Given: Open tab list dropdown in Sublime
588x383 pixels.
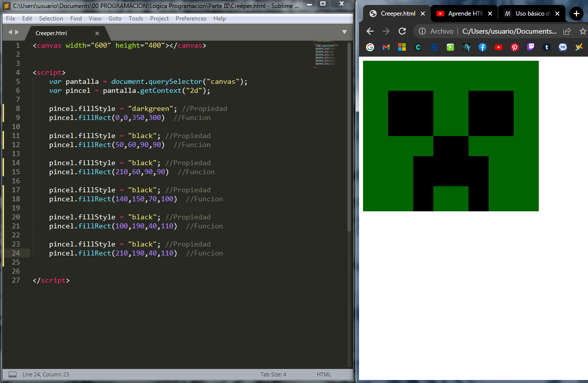Looking at the screenshot, I should [x=344, y=32].
